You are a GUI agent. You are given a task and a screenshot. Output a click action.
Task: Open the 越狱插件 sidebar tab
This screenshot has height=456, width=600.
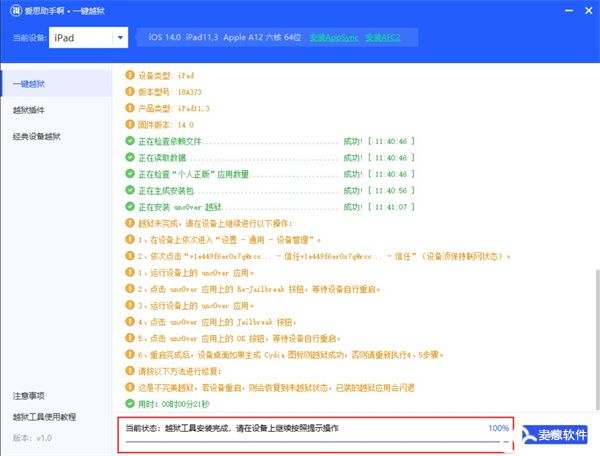[x=28, y=109]
